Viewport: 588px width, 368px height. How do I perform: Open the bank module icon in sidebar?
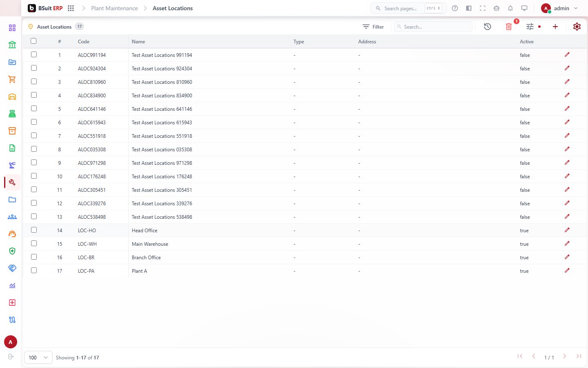click(x=12, y=45)
